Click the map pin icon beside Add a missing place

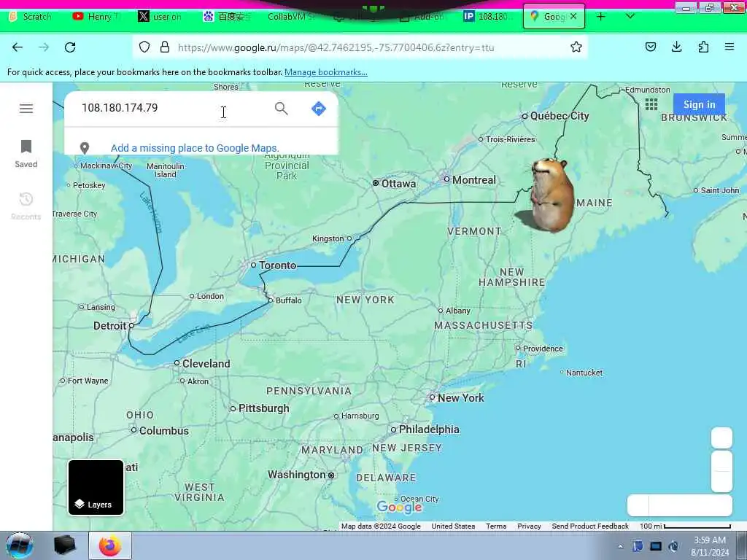pos(85,148)
